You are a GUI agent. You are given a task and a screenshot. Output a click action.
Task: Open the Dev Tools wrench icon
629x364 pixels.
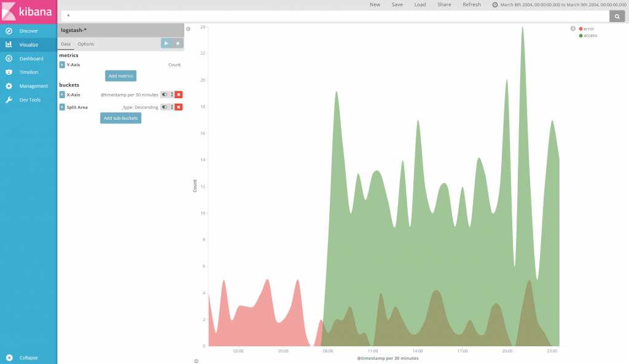pyautogui.click(x=9, y=100)
